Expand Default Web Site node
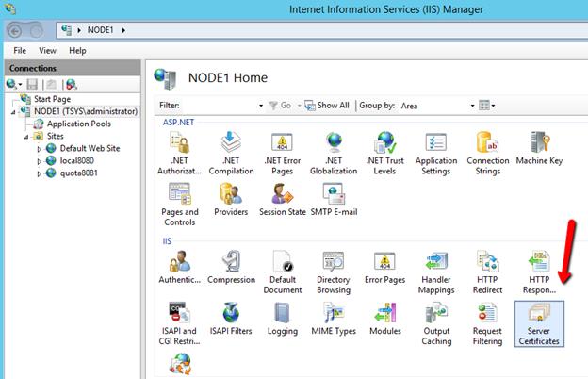588x379 pixels. (x=39, y=149)
